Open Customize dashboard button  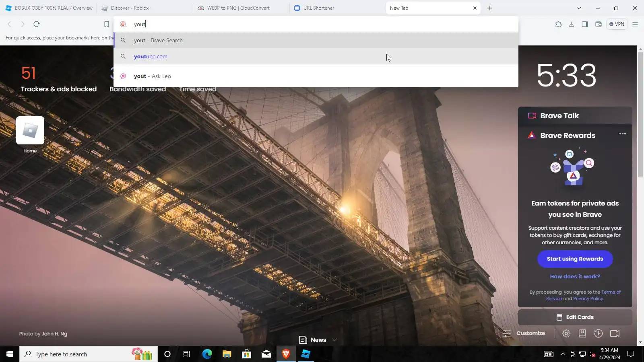click(x=524, y=333)
